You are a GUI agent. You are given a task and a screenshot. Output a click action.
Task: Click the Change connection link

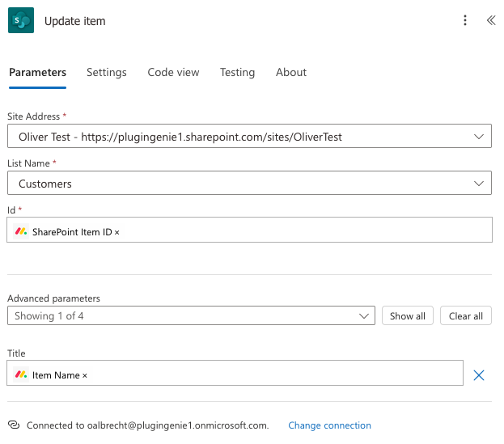pyautogui.click(x=329, y=425)
